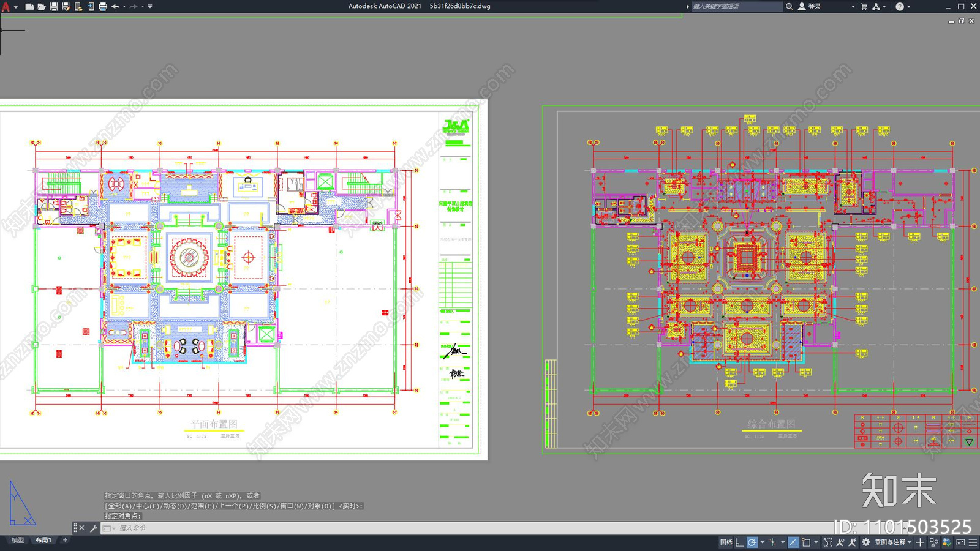Open the Autodesk network triangle icon
The height and width of the screenshot is (551, 980).
876,6
